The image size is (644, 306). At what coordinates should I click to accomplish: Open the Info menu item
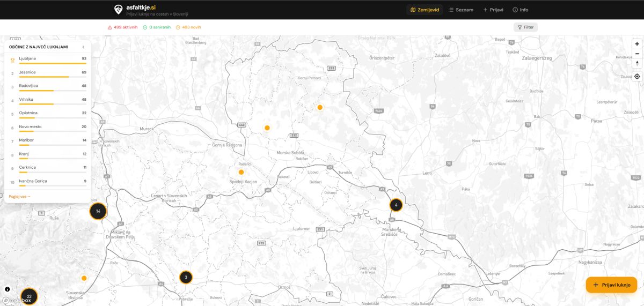click(x=520, y=10)
